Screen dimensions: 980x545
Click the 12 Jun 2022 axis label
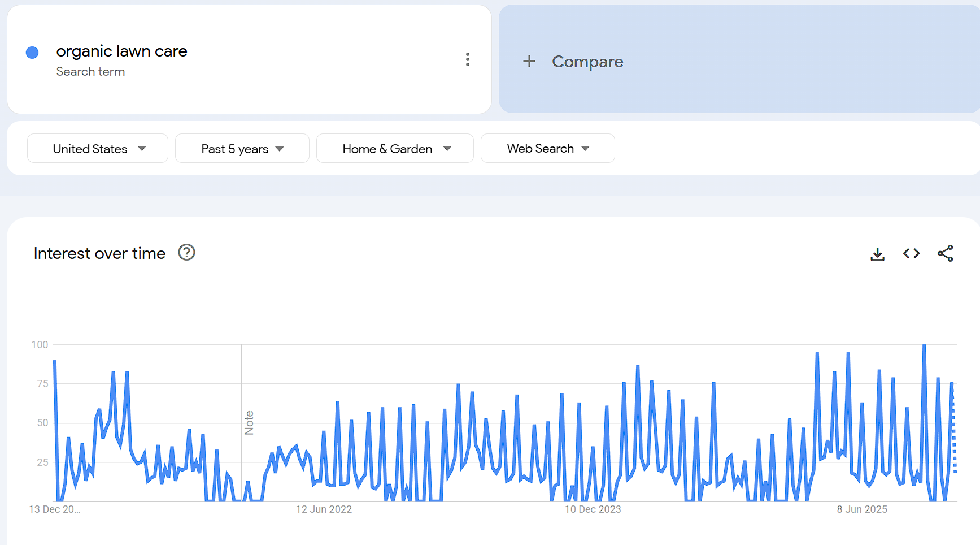[324, 509]
